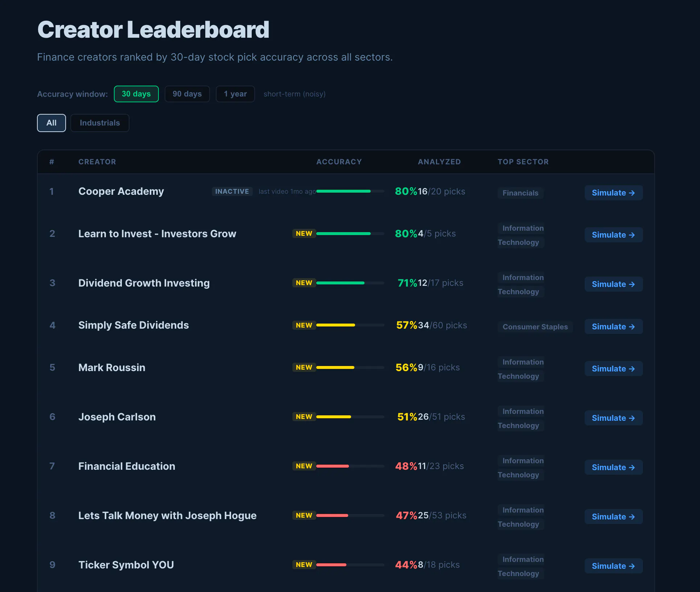Click NEW badge beside Mark Roussin
The image size is (700, 592).
coord(304,367)
